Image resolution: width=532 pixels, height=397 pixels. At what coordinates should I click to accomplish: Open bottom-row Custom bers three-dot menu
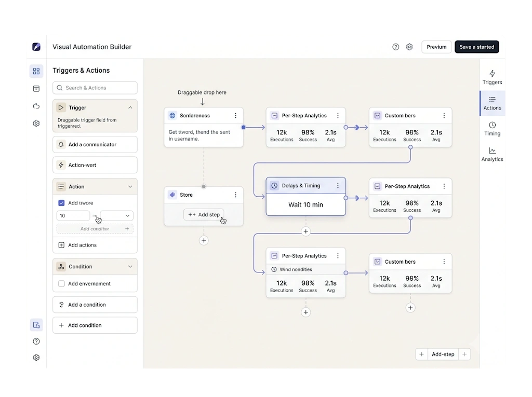click(444, 262)
